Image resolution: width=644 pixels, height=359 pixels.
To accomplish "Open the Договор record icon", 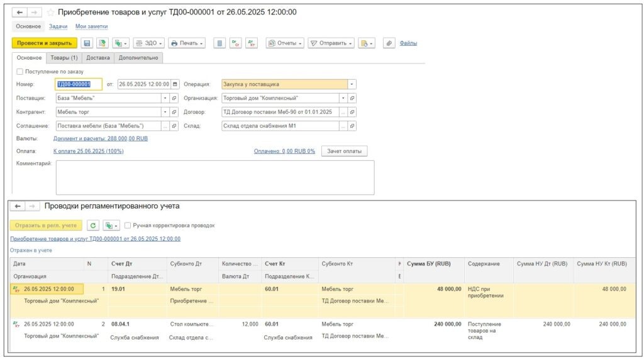I will [x=352, y=112].
